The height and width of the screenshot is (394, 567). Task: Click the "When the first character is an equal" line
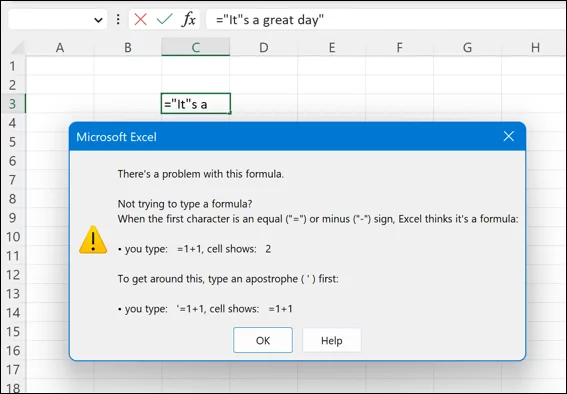[318, 219]
